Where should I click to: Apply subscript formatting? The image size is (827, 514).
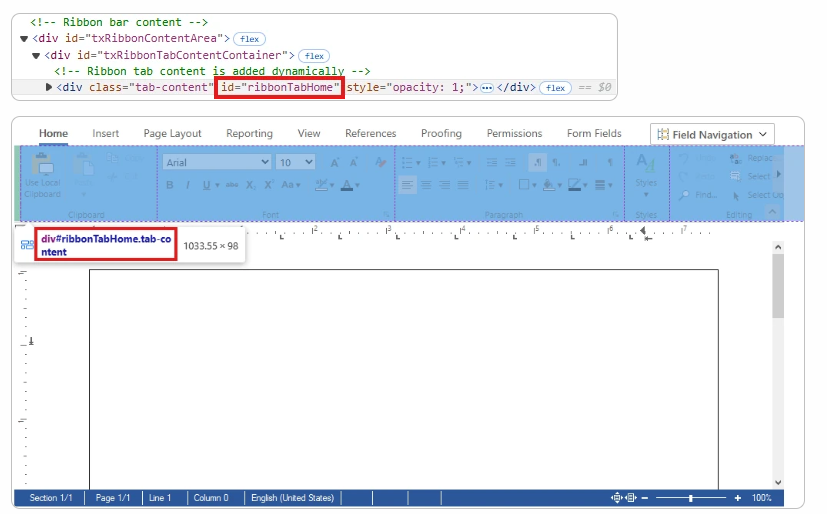pyautogui.click(x=251, y=185)
